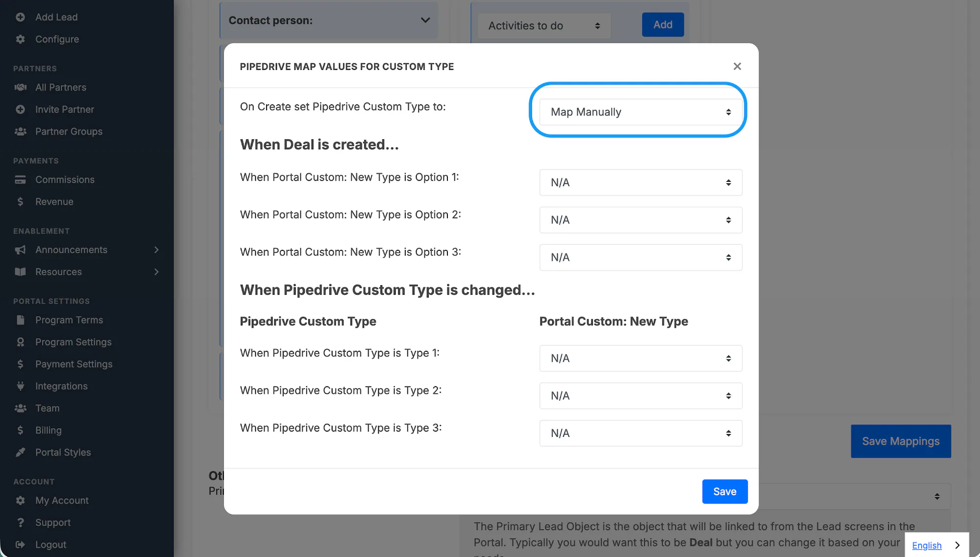The height and width of the screenshot is (557, 980).
Task: Open My Account page
Action: 62,501
